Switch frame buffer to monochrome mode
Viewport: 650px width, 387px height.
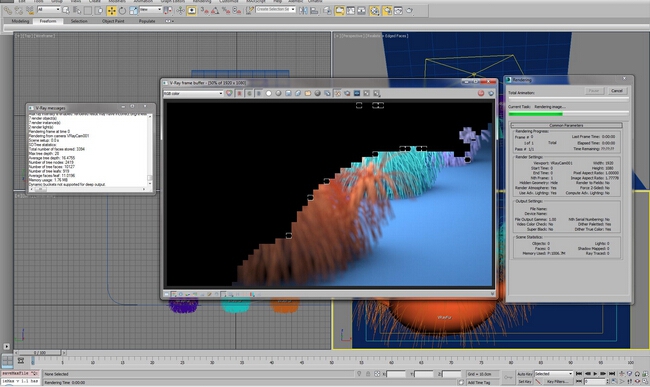(x=278, y=93)
